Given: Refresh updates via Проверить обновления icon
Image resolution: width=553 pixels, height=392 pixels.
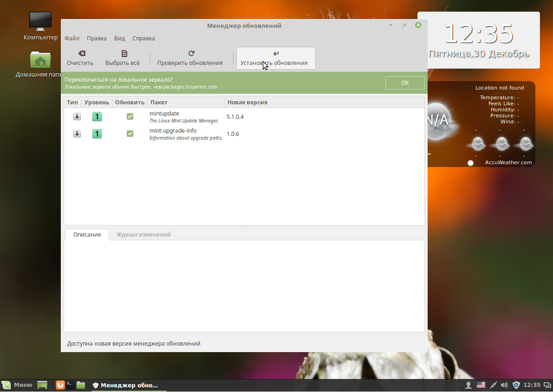Looking at the screenshot, I should coord(191,54).
